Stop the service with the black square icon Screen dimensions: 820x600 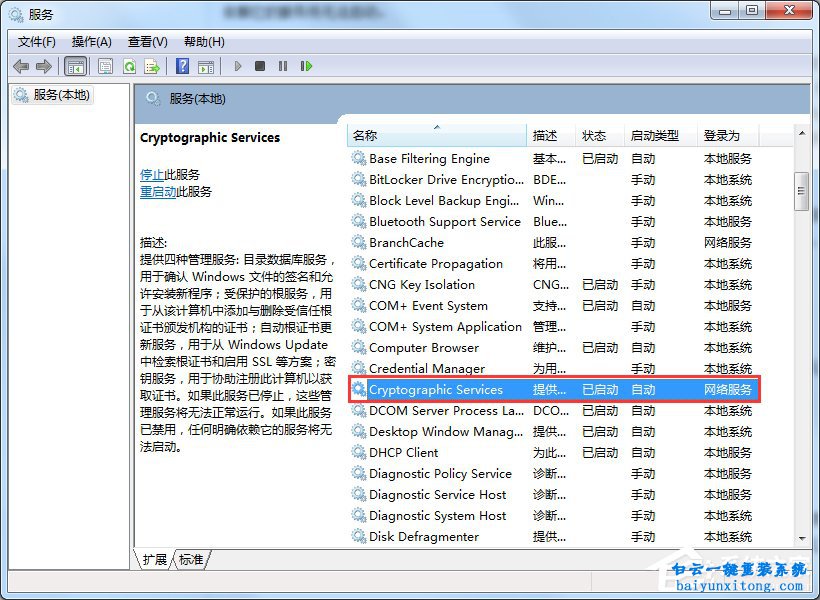tap(260, 66)
